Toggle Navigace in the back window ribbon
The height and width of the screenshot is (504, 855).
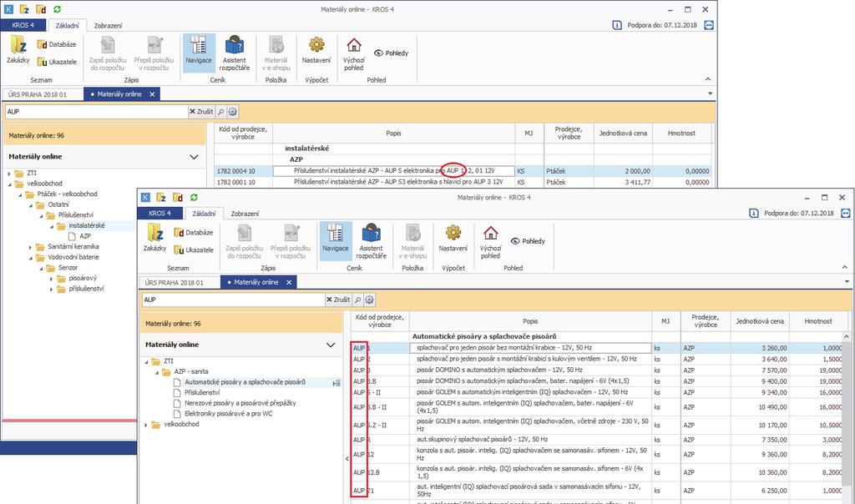tap(199, 51)
